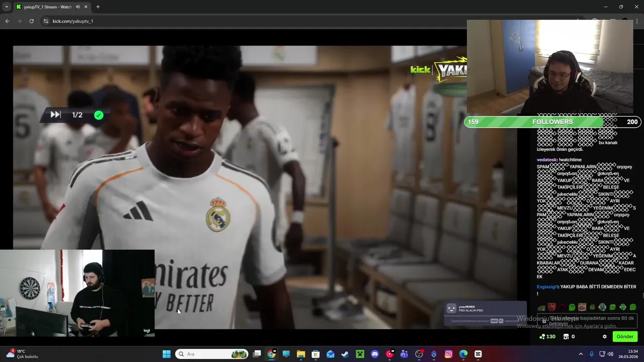This screenshot has width=644, height=362.
Task: Open Task View on the taskbar
Action: tap(257, 354)
